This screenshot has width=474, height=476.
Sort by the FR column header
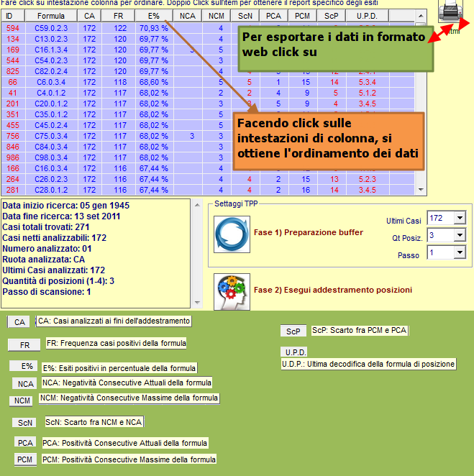[118, 16]
